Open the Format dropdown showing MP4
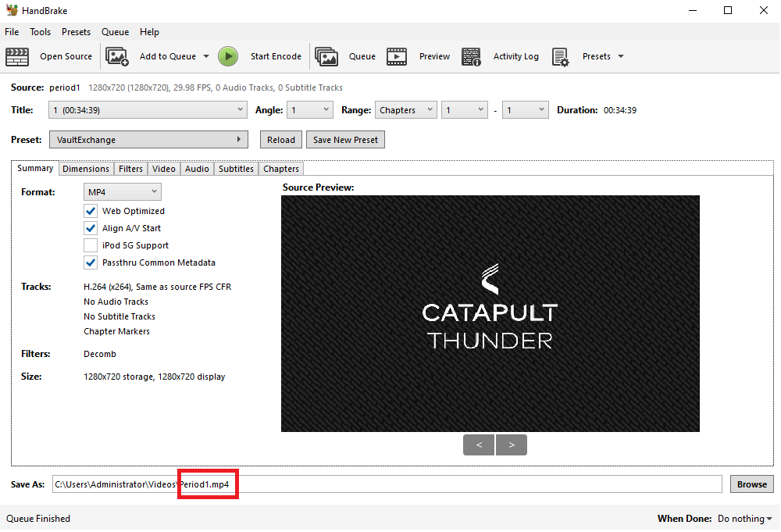The image size is (781, 532). [123, 191]
